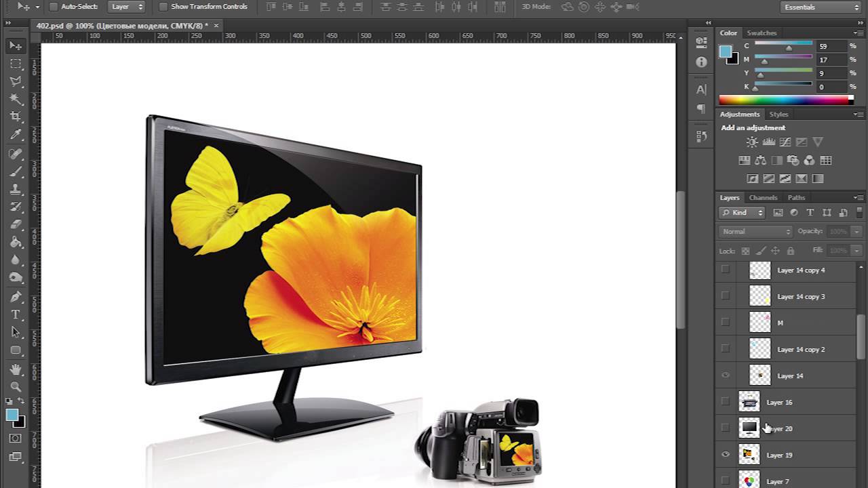Select the Horizontal Type tool
This screenshot has width=868, height=488.
pos(16,314)
